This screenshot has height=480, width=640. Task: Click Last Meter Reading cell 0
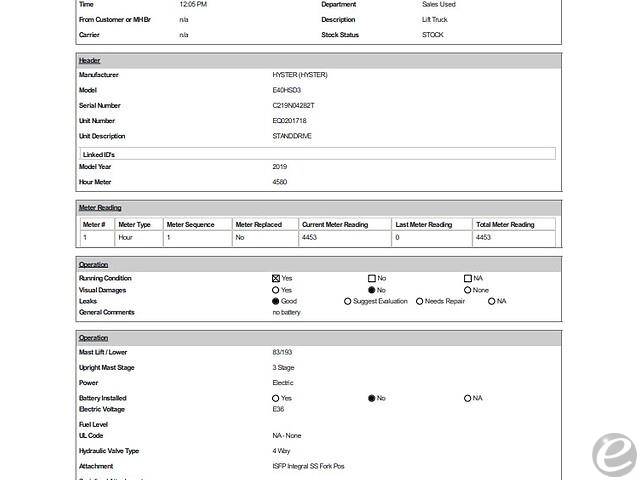[x=431, y=238]
